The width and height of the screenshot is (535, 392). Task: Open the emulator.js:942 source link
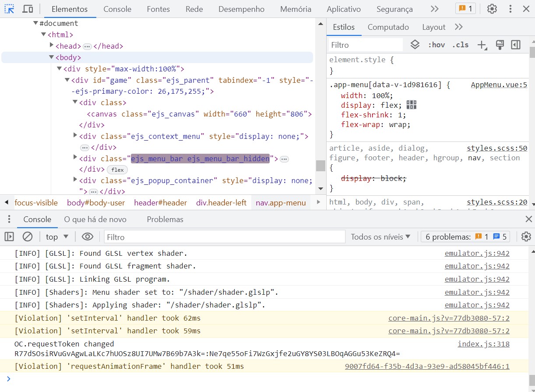pos(477,253)
